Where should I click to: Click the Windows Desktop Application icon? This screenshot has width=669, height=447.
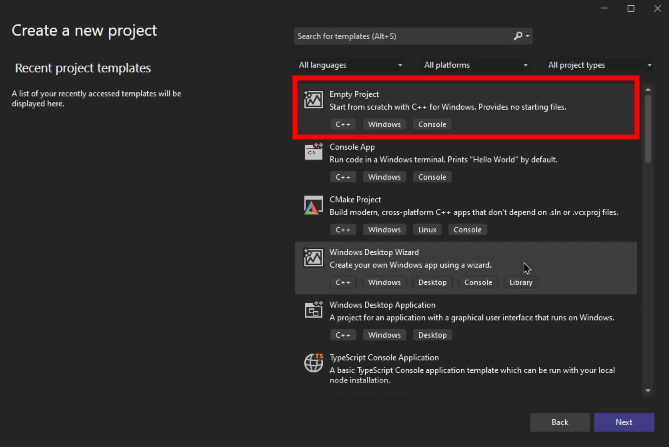pos(313,310)
